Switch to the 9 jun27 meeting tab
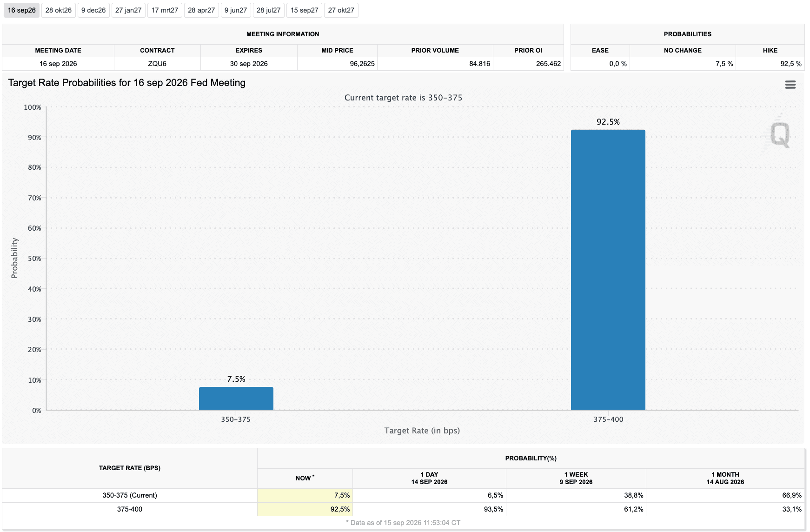 [x=236, y=10]
